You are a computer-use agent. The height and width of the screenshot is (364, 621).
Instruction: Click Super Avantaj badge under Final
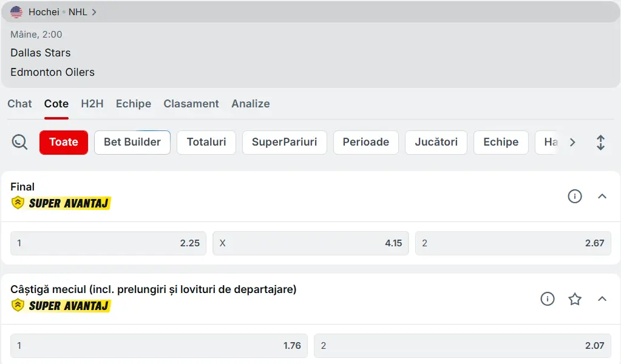point(61,203)
